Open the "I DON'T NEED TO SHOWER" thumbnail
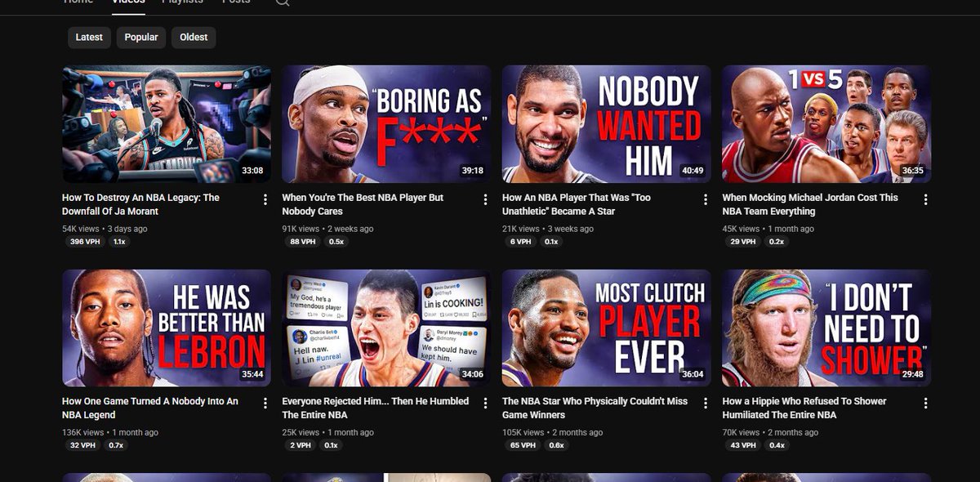This screenshot has height=482, width=980. (x=826, y=328)
